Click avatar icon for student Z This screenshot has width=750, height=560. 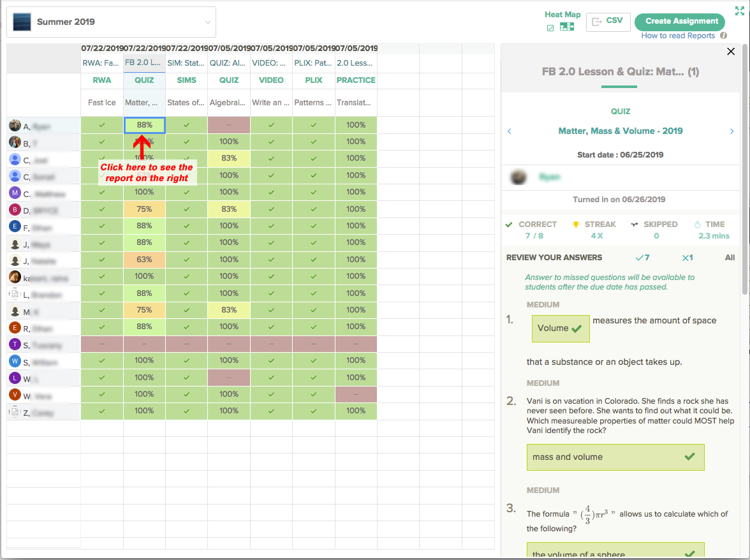15,412
